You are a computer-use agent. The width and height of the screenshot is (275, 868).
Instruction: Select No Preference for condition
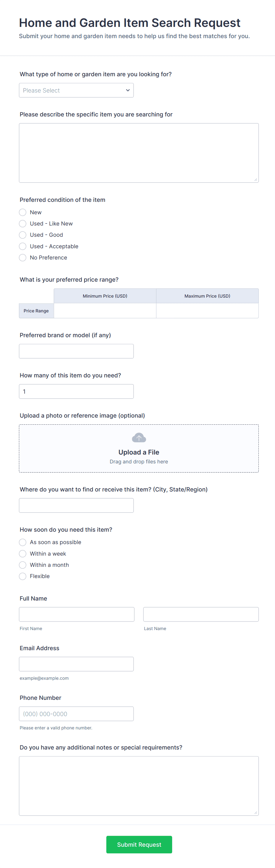(x=22, y=258)
